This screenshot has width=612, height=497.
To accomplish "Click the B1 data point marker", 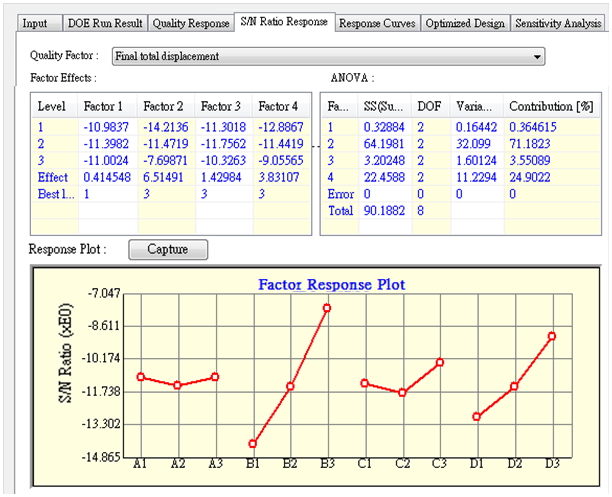I will (x=253, y=444).
